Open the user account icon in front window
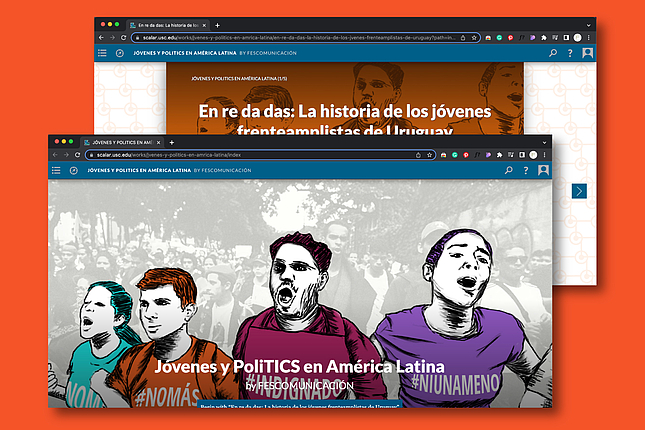Screen dimensions: 645x430 543,171
